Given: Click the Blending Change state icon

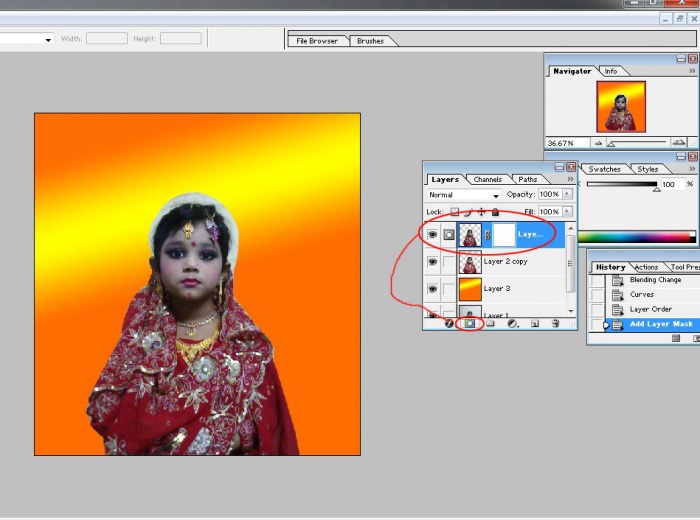Looking at the screenshot, I should 618,280.
